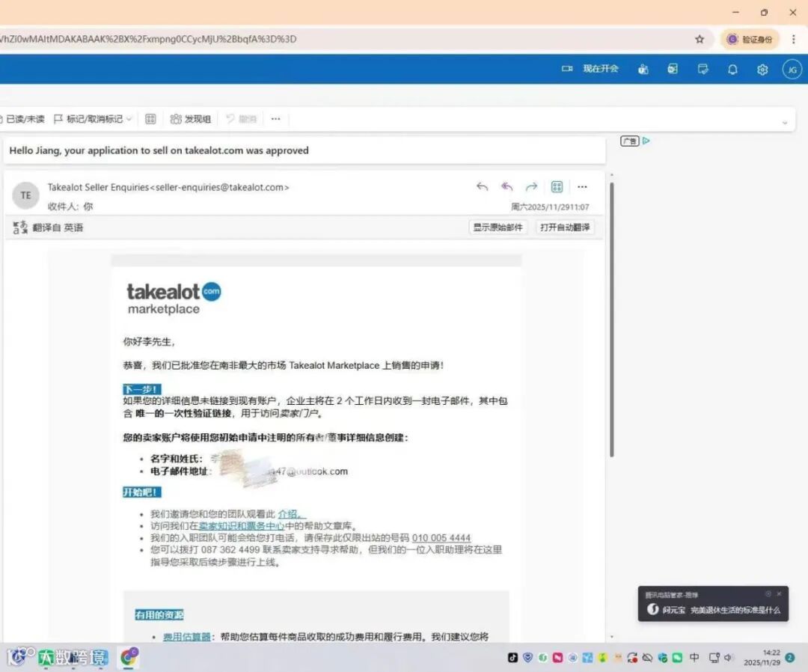Click the greyed undo (撤消) button
Viewport: 808px width, 672px height.
(241, 119)
